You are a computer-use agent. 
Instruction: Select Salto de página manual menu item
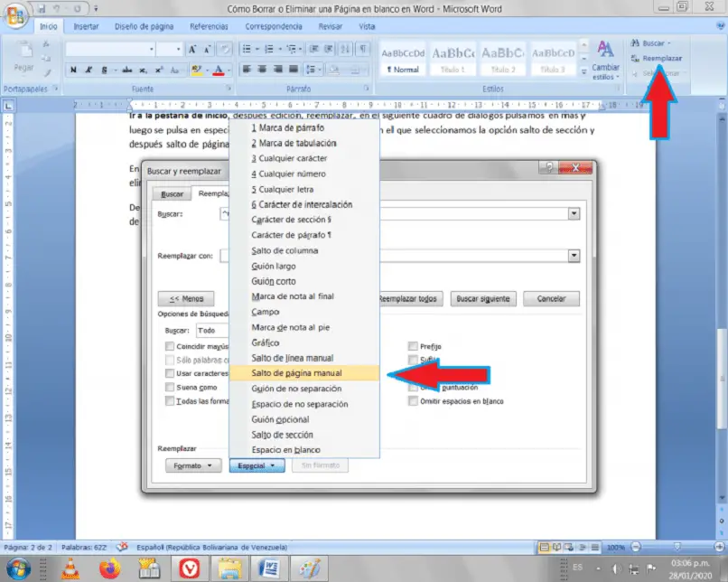click(304, 373)
